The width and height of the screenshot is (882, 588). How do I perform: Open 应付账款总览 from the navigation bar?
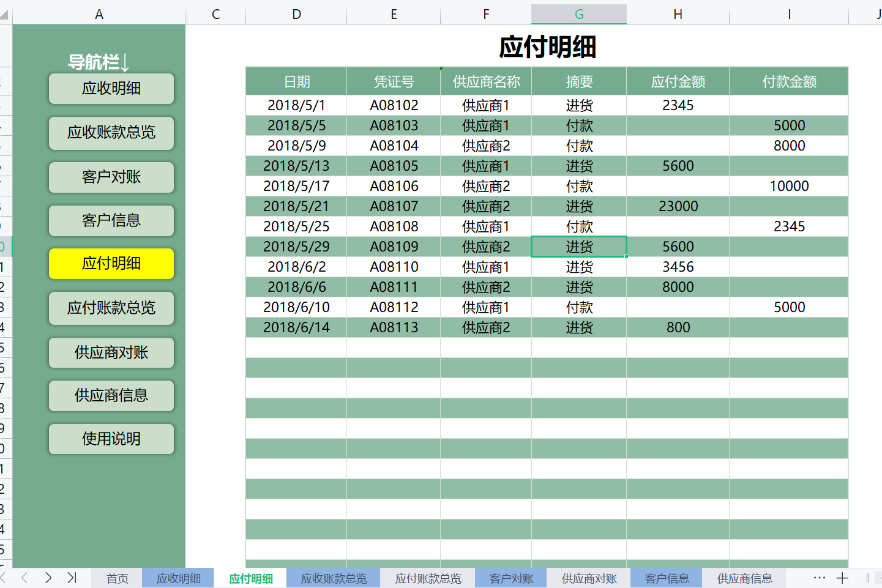111,308
